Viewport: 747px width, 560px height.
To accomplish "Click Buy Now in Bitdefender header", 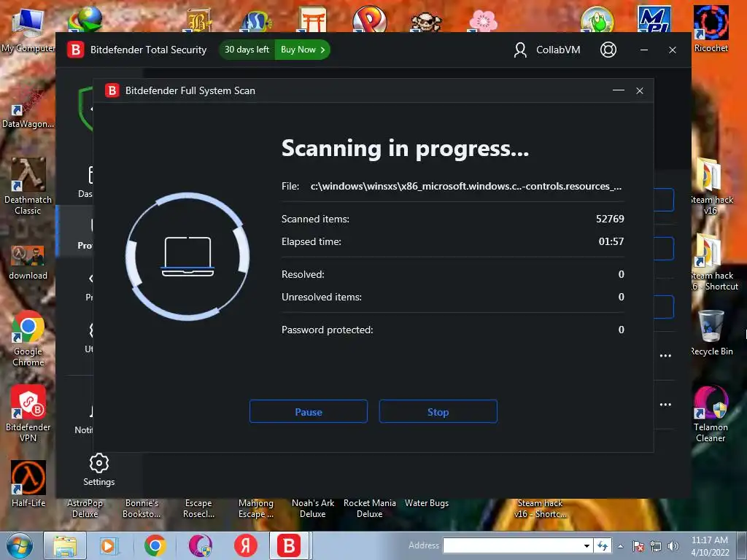I will coord(303,50).
